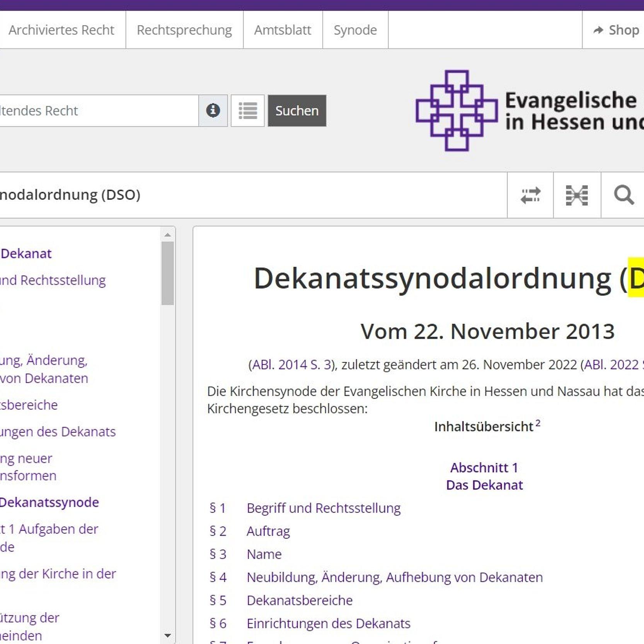Open the Archiviertes Recht tab
The image size is (644, 644).
(x=61, y=30)
